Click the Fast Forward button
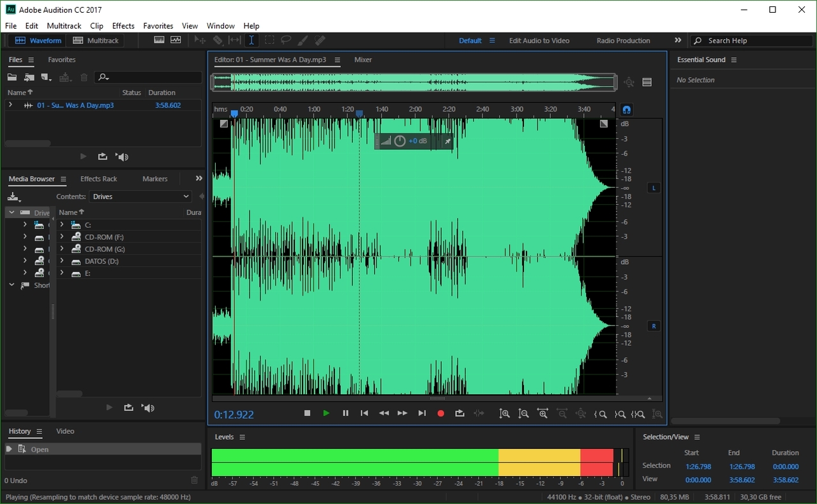Viewport: 817px width, 504px height. 402,413
